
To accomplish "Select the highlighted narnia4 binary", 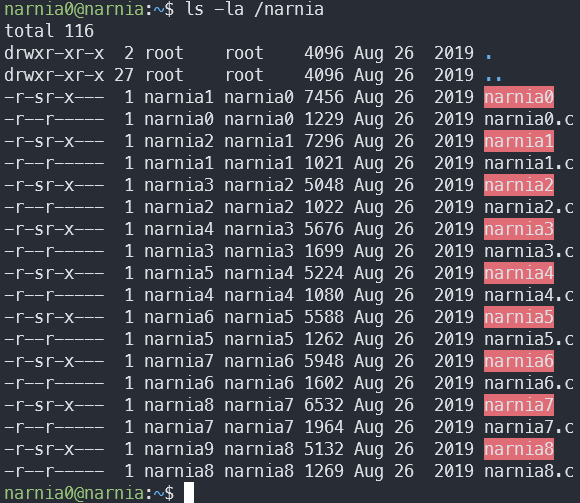I will (x=519, y=273).
